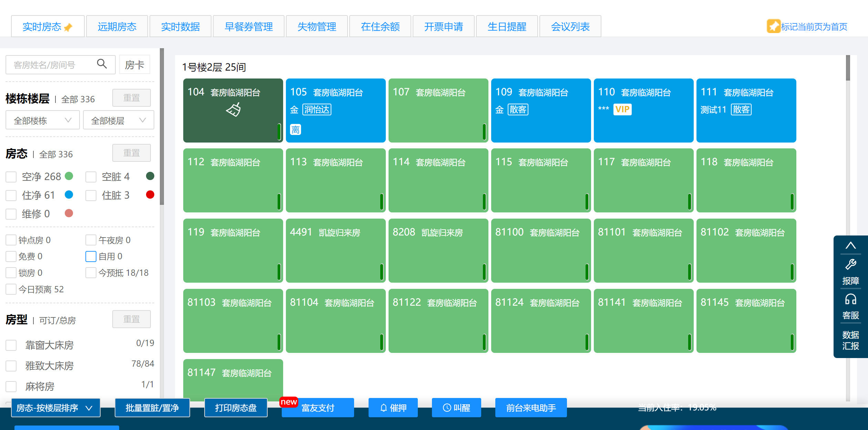Click the 前台来电助手 button

click(x=531, y=408)
